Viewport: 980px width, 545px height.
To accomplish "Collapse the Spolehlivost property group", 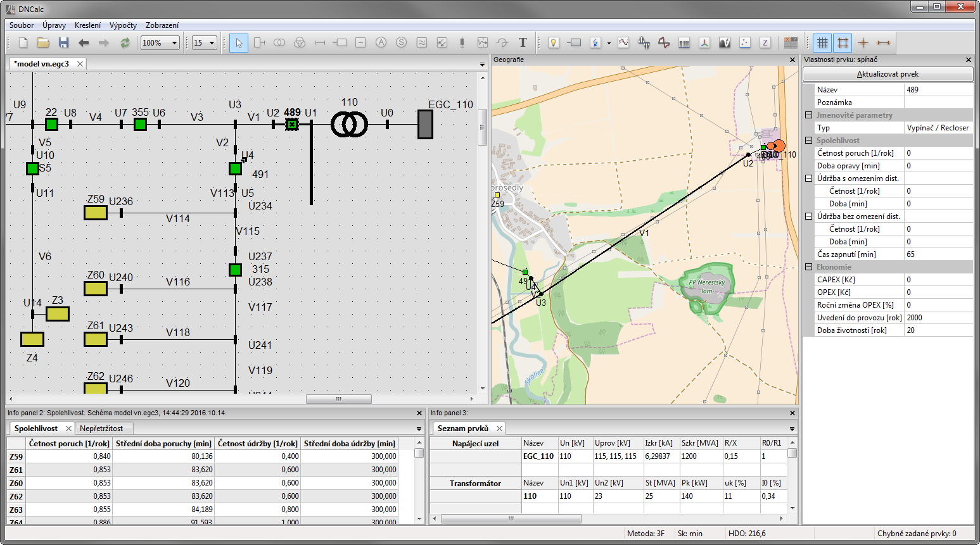I will tap(808, 141).
